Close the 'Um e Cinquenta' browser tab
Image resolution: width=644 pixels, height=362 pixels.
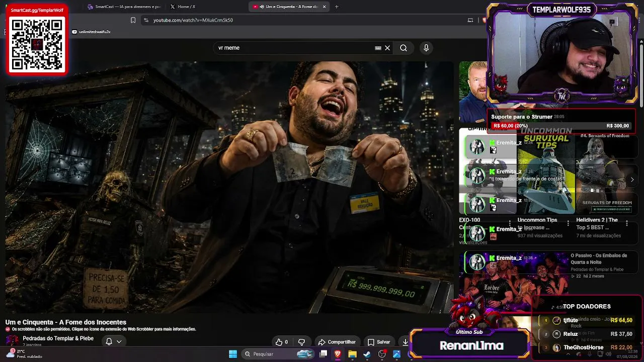325,7
